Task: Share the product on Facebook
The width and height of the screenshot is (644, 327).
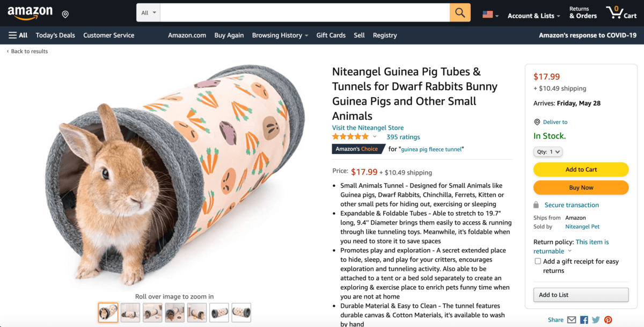Action: pyautogui.click(x=583, y=319)
